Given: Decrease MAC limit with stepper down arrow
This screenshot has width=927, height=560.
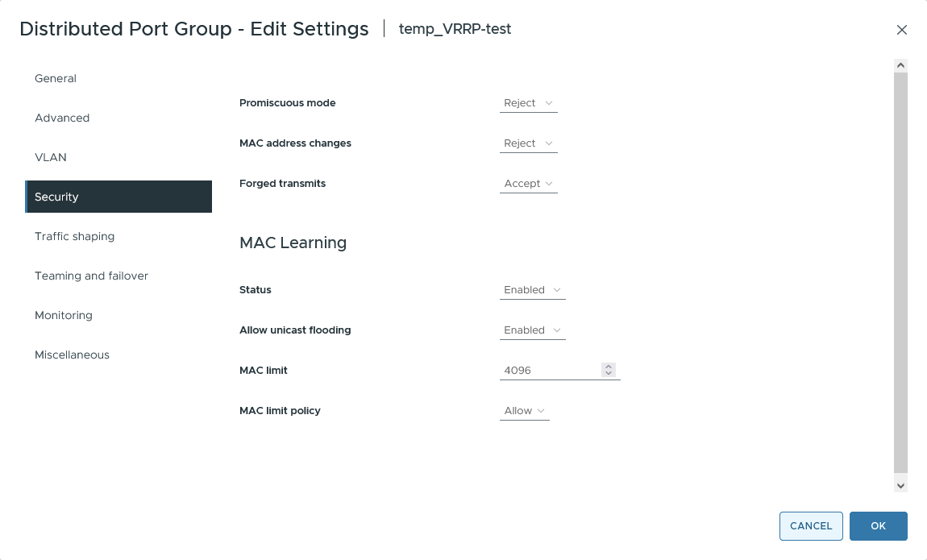Looking at the screenshot, I should pyautogui.click(x=609, y=373).
